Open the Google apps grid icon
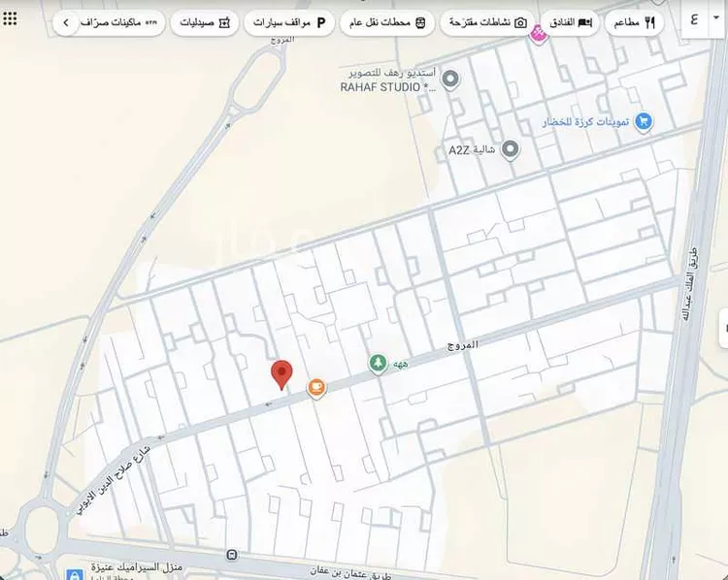Image resolution: width=728 pixels, height=580 pixels. pos(11,18)
